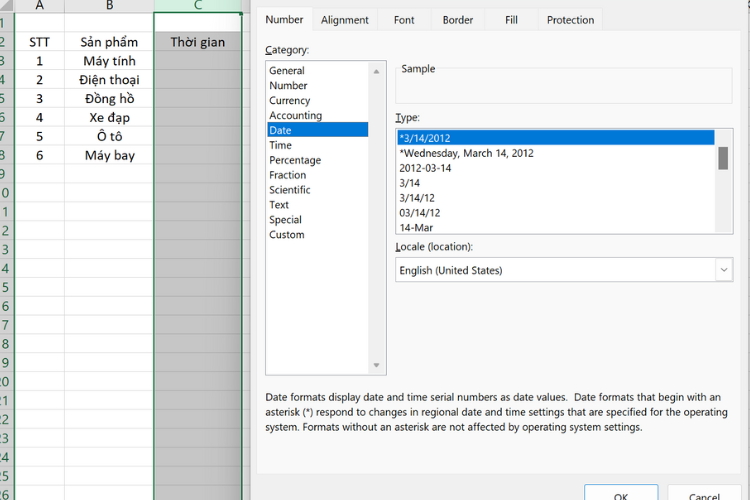The width and height of the screenshot is (750, 500).
Task: Choose Accounting category
Action: pos(318,115)
